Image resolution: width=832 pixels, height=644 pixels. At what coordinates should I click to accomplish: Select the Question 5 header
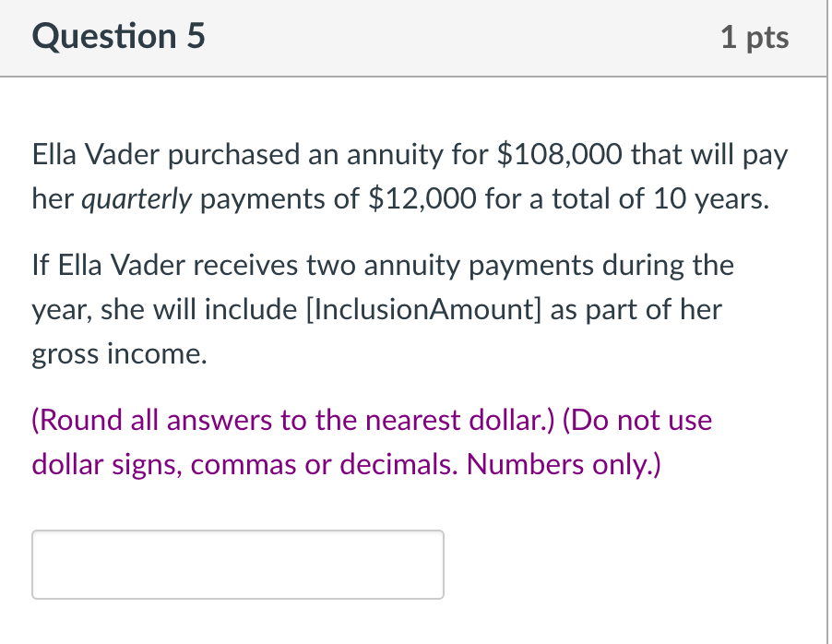[x=116, y=37]
